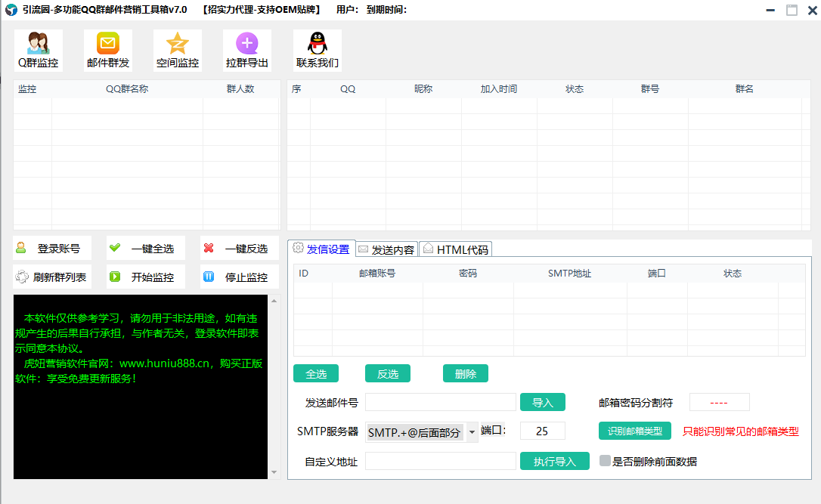Stop monitoring with 停止监控

240,277
